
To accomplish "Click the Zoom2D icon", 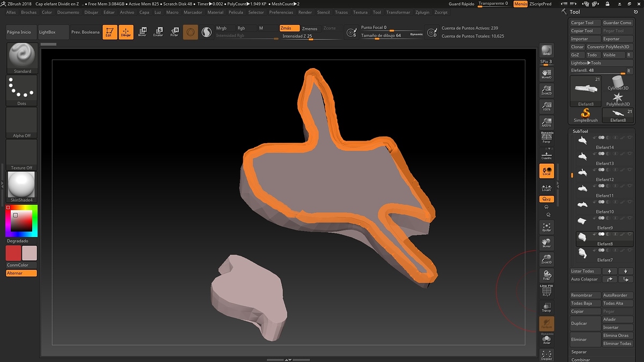I will [546, 90].
